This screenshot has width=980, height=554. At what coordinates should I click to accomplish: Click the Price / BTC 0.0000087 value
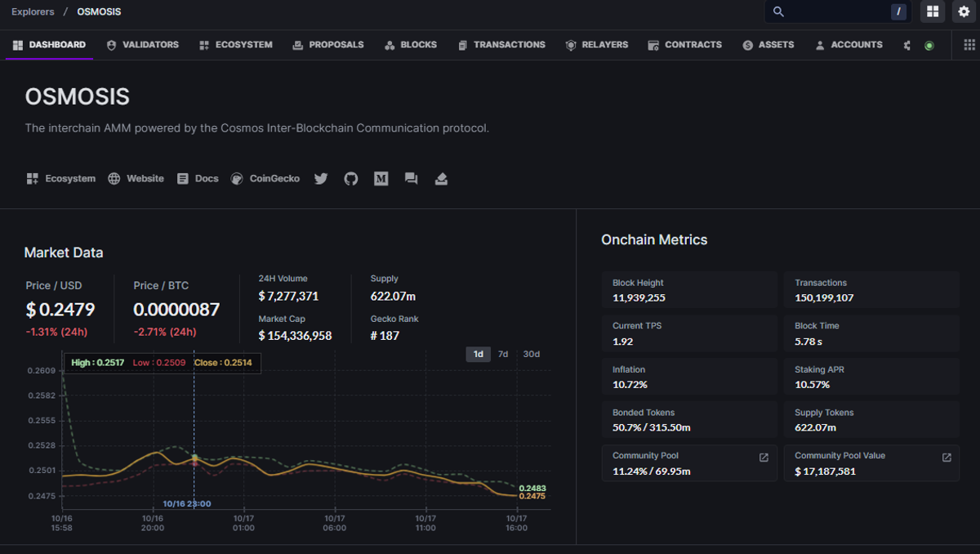[x=176, y=310]
